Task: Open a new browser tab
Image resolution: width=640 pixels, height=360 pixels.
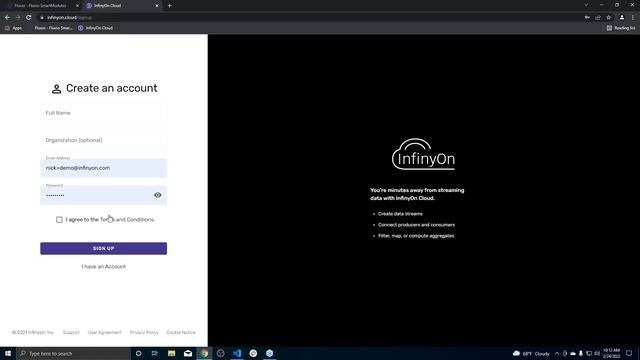Action: [169, 6]
